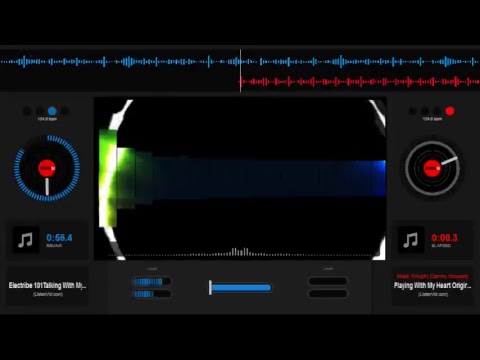Click the right deck ListenVid.com source text
480x360 pixels.
(433, 294)
